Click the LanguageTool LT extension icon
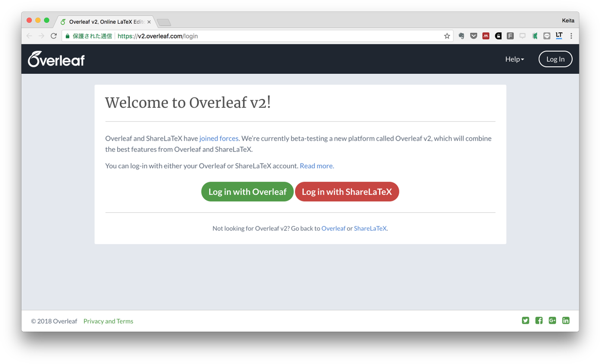This screenshot has height=364, width=600. pyautogui.click(x=559, y=36)
